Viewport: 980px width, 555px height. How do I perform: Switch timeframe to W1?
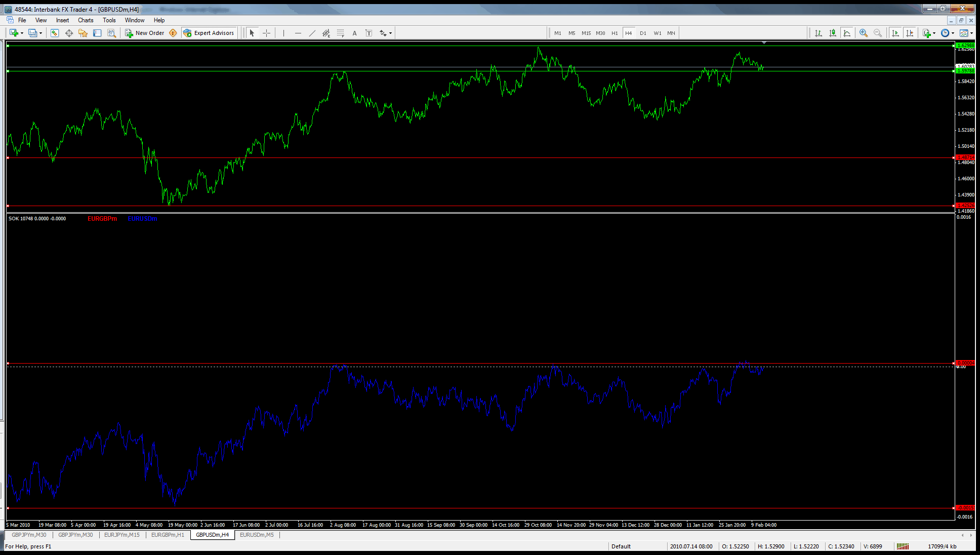pos(657,33)
